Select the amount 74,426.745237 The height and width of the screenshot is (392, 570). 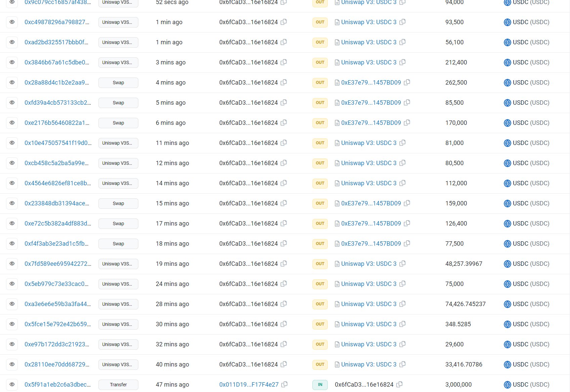tap(466, 304)
